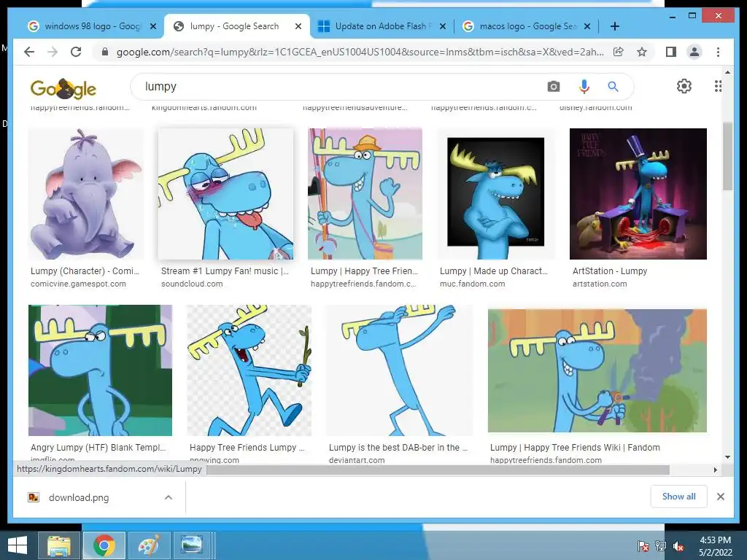View site security lock info
Image resolution: width=747 pixels, height=560 pixels.
click(105, 52)
